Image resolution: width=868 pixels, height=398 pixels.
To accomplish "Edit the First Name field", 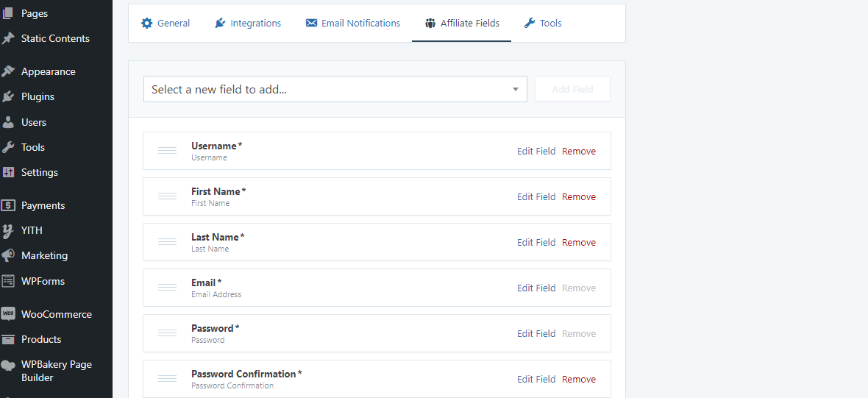I will click(536, 197).
